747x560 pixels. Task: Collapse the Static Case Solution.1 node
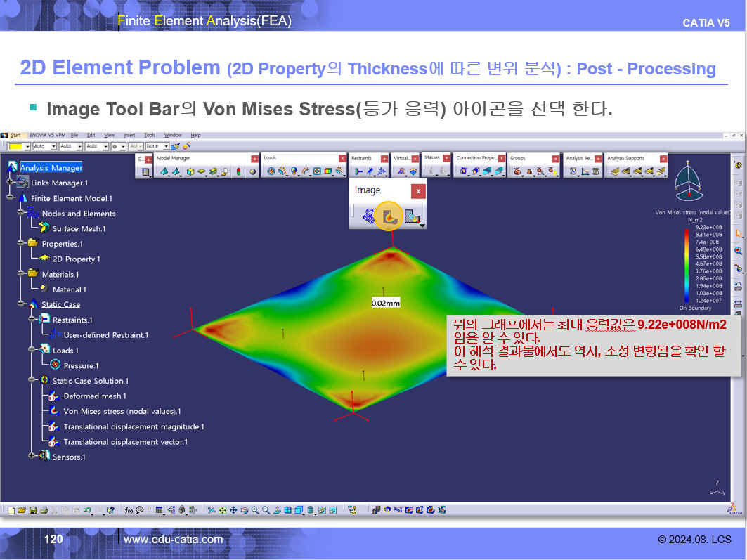(32, 381)
